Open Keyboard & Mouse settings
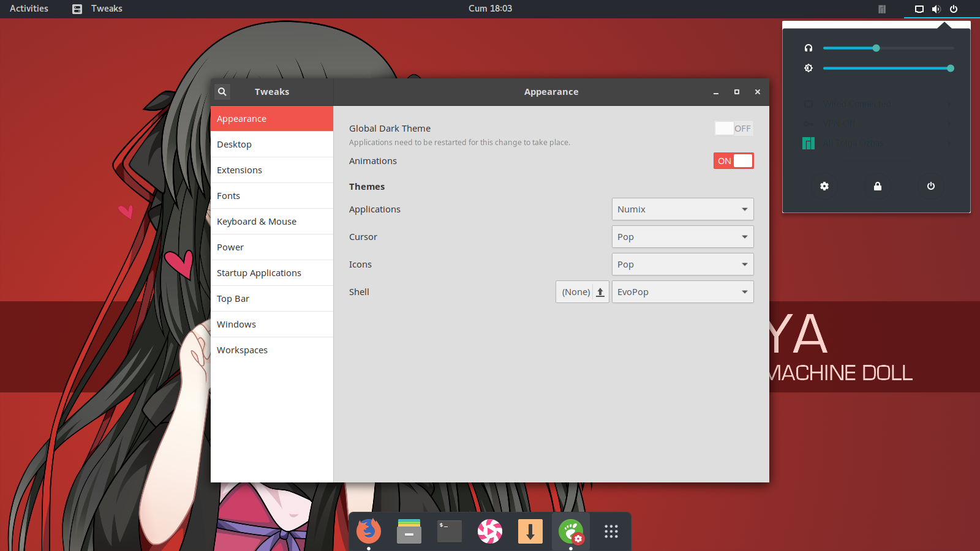Image resolution: width=980 pixels, height=551 pixels. click(x=272, y=222)
